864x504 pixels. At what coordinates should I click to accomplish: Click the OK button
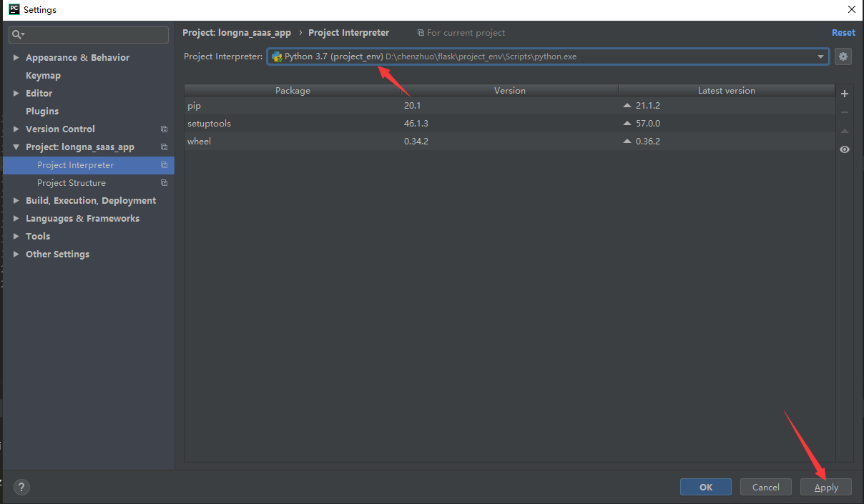coord(705,487)
